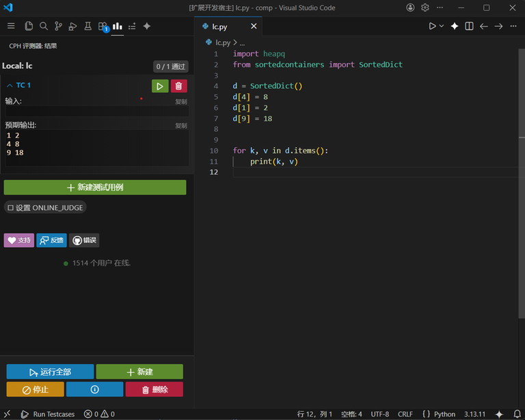Select the CPH judge bar-chart view
The height and width of the screenshot is (420, 525).
point(117,26)
